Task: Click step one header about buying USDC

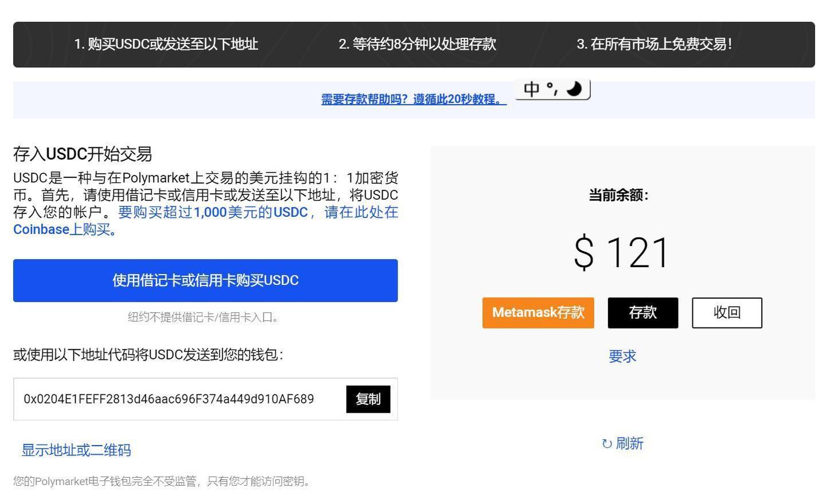Action: coord(166,44)
